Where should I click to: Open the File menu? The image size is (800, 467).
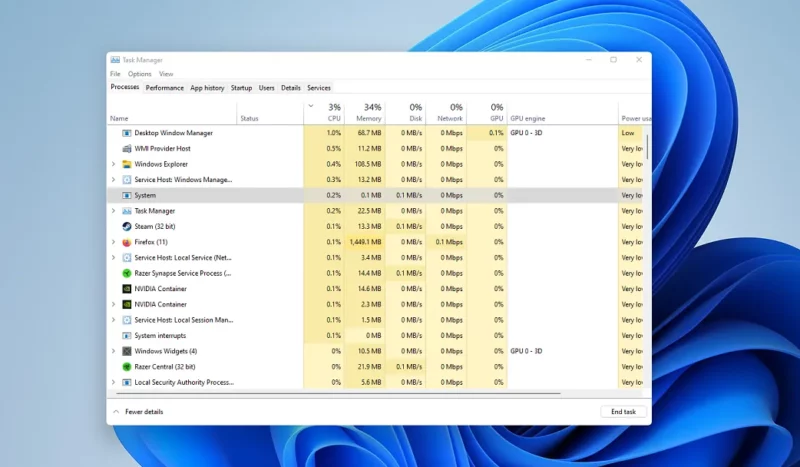[x=115, y=74]
